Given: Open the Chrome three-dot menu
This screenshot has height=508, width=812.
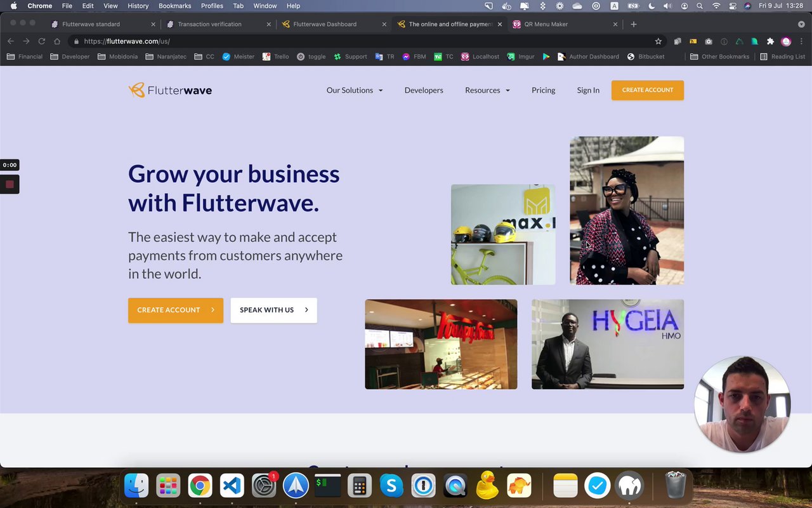Looking at the screenshot, I should pyautogui.click(x=801, y=41).
